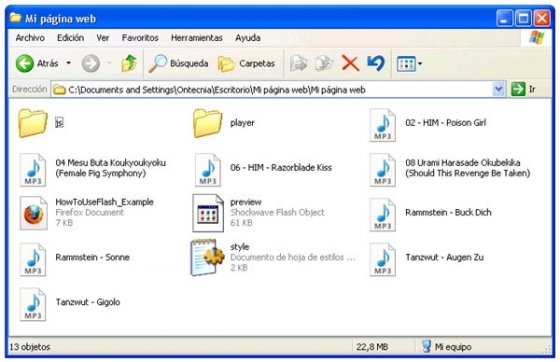
Task: Maximize the Mi página web window
Action: click(x=524, y=18)
